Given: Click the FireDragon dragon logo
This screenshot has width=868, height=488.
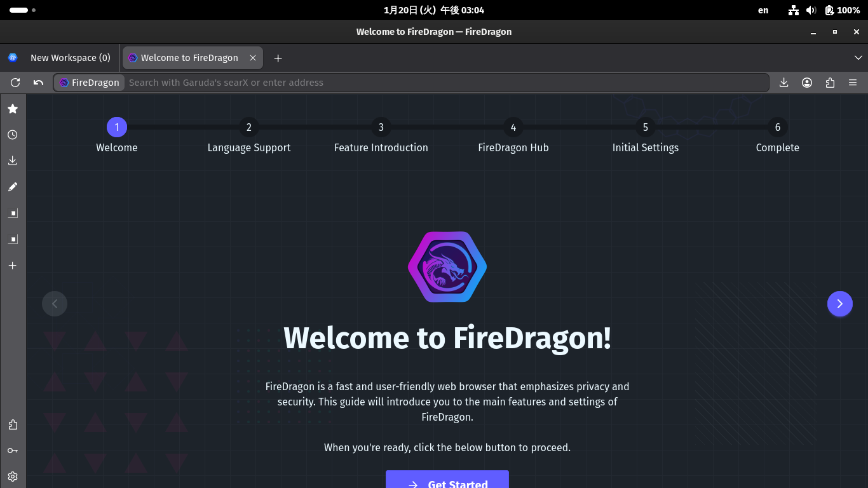Looking at the screenshot, I should click(447, 267).
